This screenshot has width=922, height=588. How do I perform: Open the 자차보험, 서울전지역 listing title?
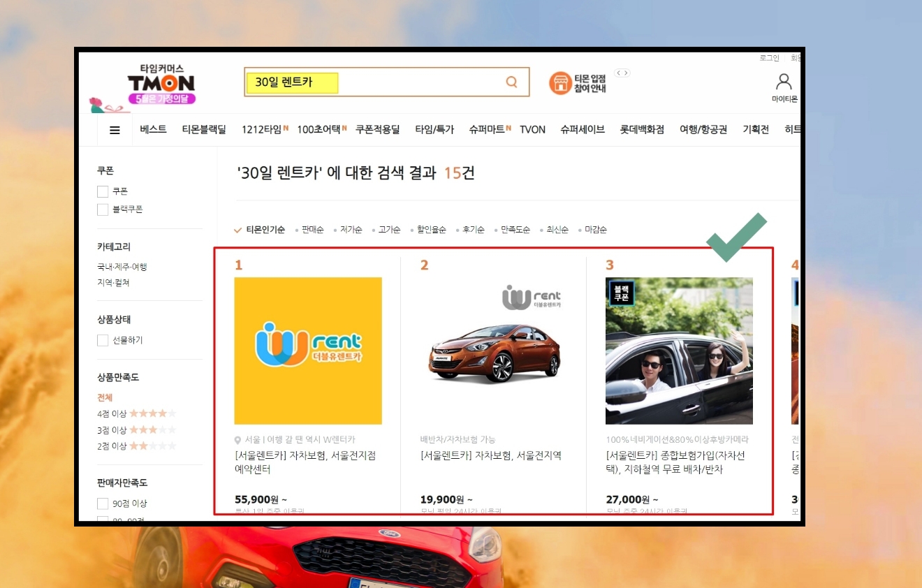coord(491,456)
